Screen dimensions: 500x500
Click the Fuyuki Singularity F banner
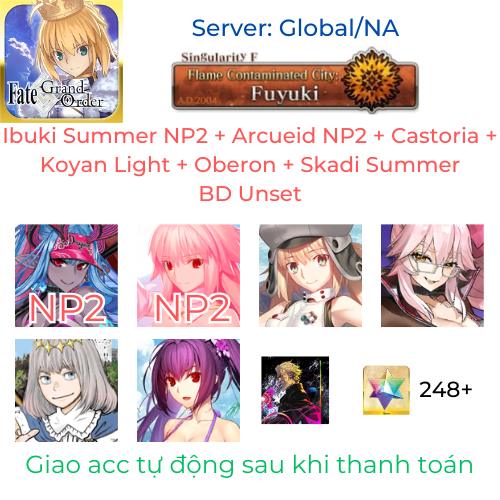pos(295,82)
